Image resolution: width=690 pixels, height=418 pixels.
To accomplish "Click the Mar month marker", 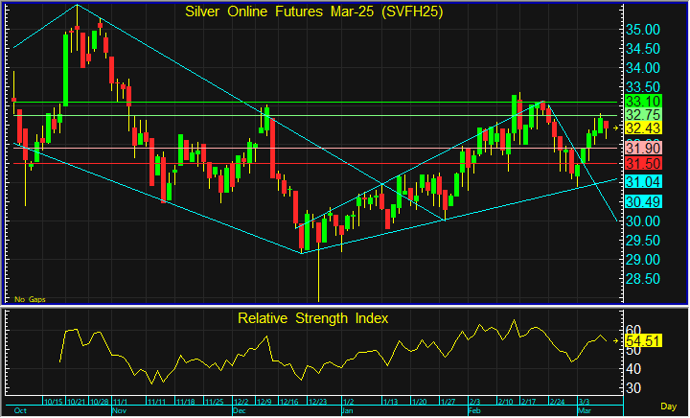I will click(x=584, y=411).
